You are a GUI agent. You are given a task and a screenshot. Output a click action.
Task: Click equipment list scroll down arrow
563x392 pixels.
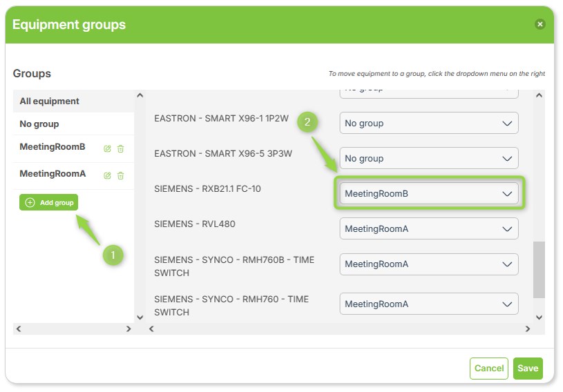[x=539, y=317]
